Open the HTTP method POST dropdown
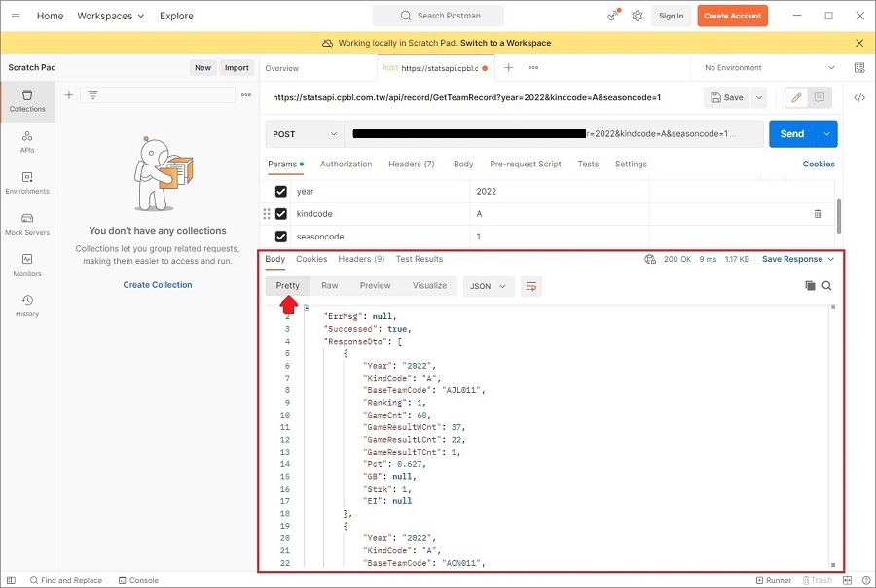 (x=305, y=134)
